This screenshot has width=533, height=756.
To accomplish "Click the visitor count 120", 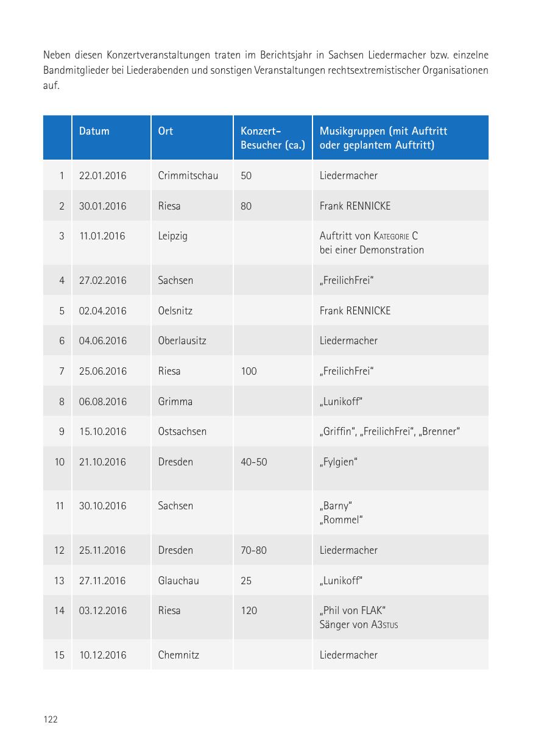I will tap(249, 610).
